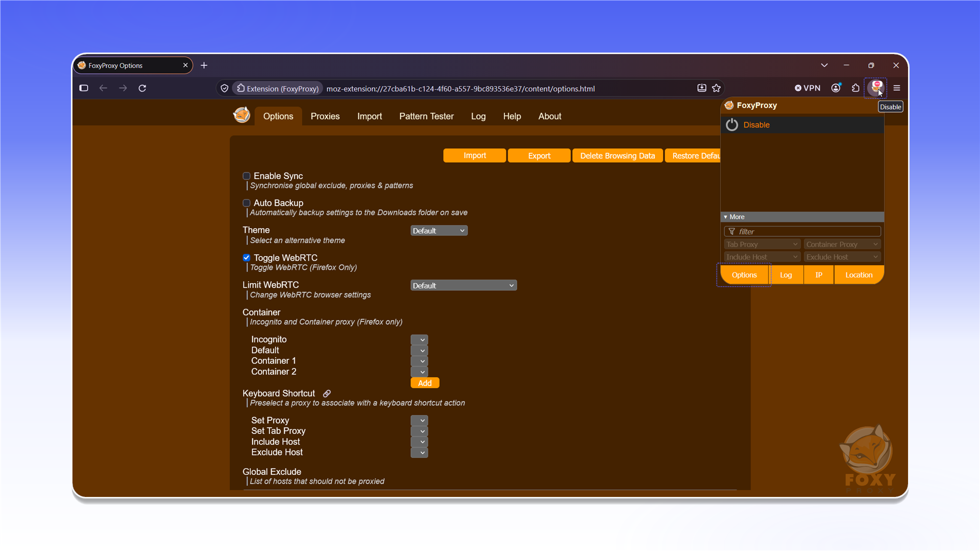The image size is (980, 551).
Task: Click the install page icon in address bar
Action: click(702, 88)
